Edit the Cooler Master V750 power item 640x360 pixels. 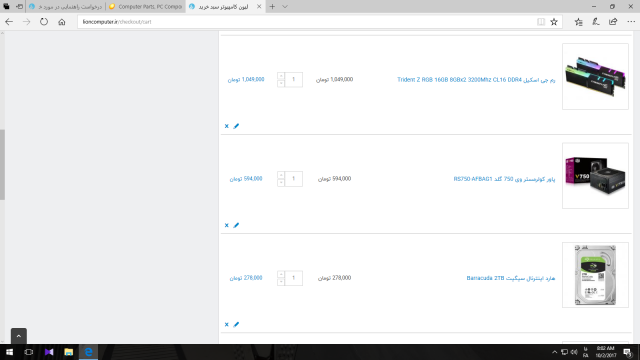tap(236, 225)
